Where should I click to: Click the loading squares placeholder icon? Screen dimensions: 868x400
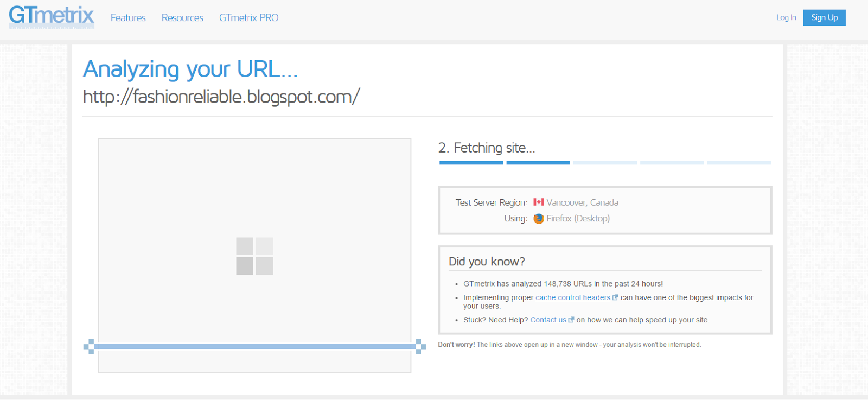point(254,256)
